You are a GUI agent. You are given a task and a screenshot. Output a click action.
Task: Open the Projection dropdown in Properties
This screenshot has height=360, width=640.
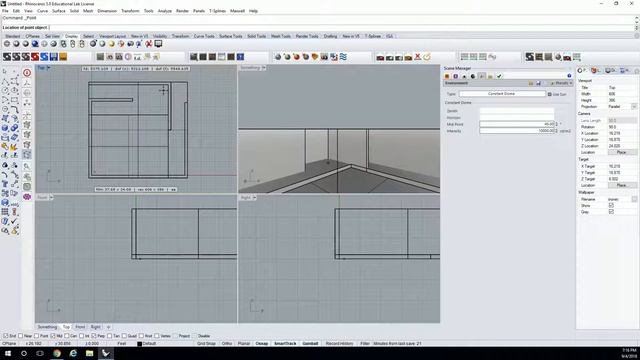coord(633,107)
